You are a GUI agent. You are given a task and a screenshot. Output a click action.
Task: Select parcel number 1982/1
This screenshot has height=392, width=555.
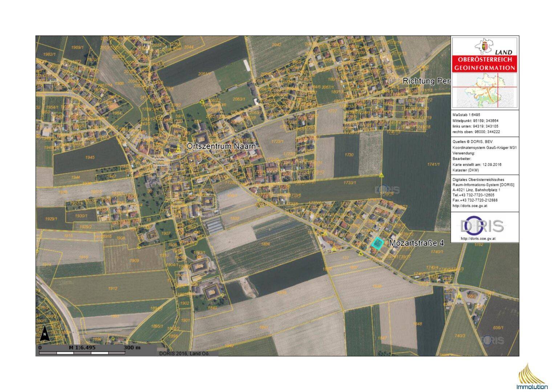tap(49, 54)
